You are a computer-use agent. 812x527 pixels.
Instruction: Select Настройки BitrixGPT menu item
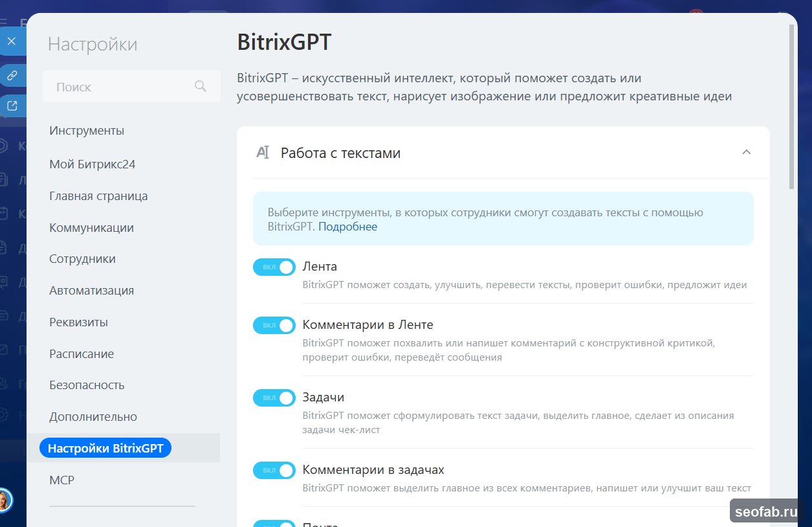click(x=105, y=448)
